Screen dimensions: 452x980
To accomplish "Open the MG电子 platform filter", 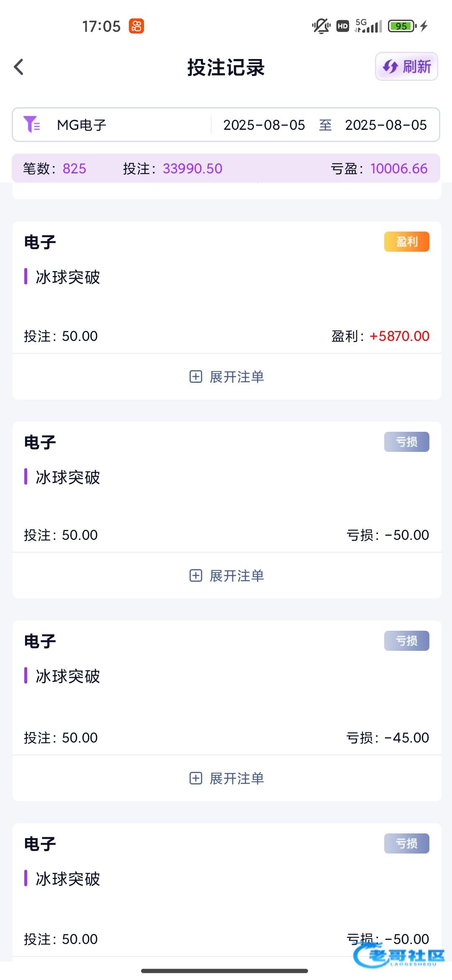I will coord(82,125).
